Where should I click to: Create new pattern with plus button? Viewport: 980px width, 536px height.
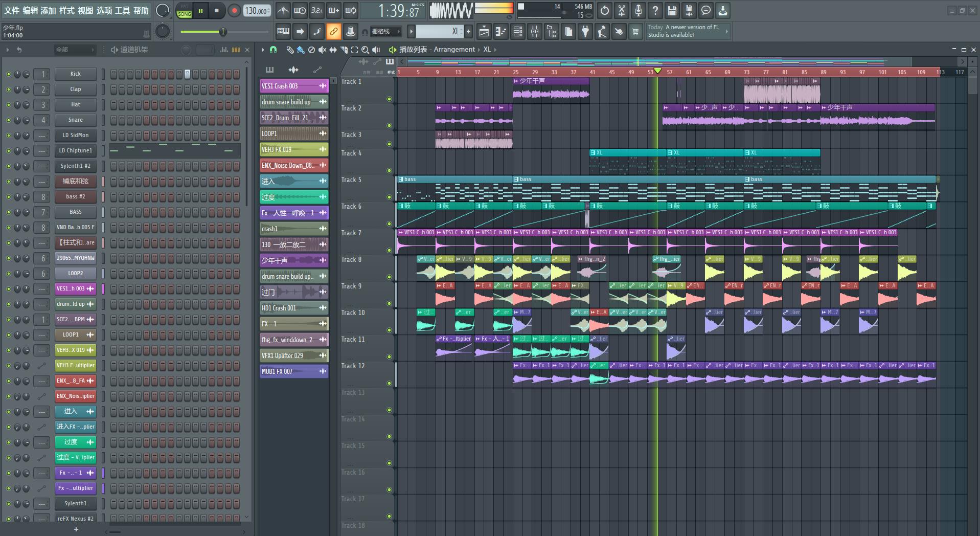(468, 32)
